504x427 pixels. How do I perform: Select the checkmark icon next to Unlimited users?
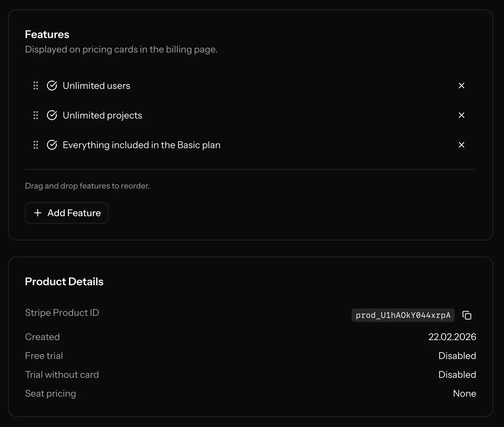click(52, 86)
